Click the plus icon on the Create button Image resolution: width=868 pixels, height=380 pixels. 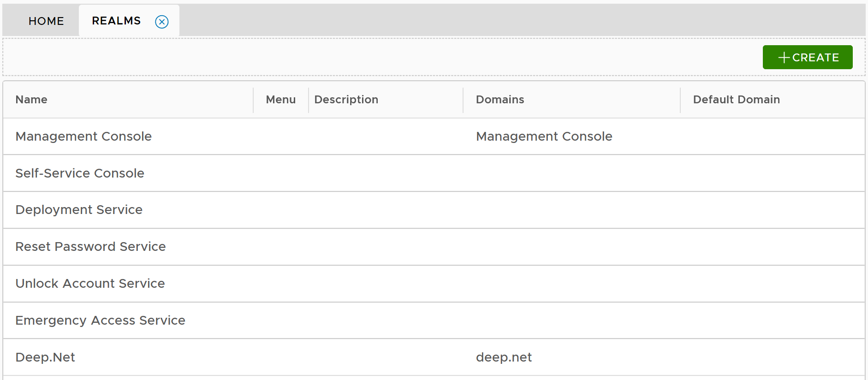pos(784,58)
